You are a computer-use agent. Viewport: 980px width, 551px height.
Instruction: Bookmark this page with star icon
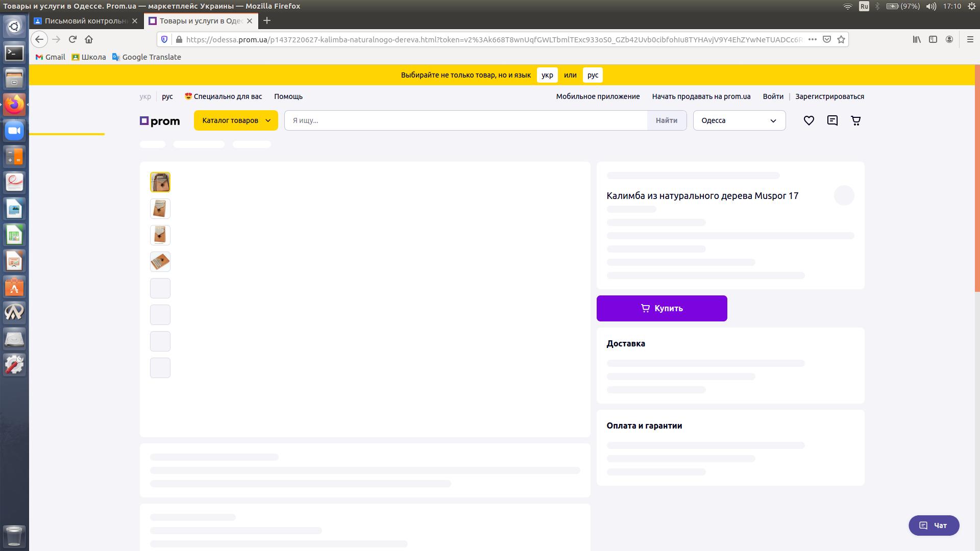click(841, 39)
